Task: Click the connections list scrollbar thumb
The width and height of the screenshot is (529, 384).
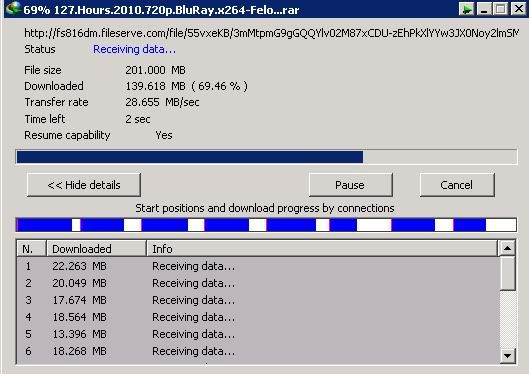Action: (507, 273)
